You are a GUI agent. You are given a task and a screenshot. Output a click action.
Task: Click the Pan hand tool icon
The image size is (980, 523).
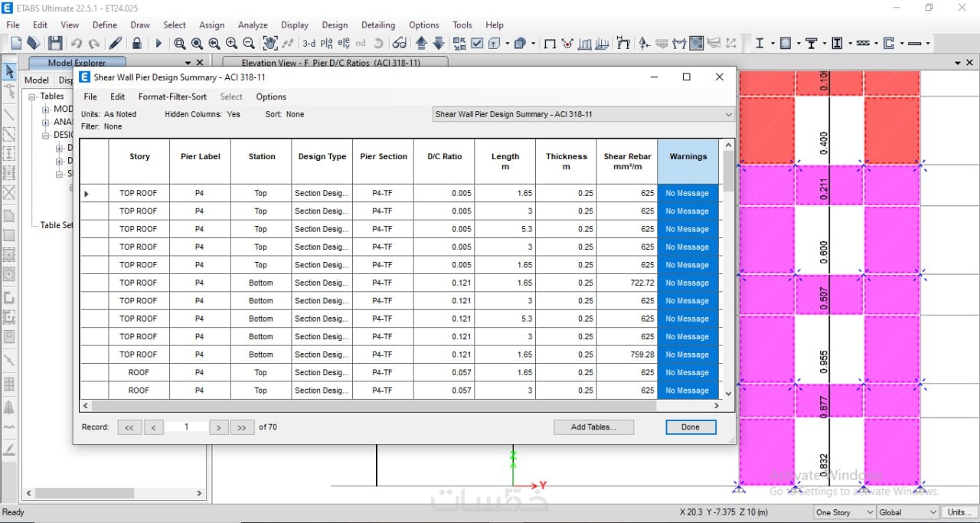click(x=269, y=44)
